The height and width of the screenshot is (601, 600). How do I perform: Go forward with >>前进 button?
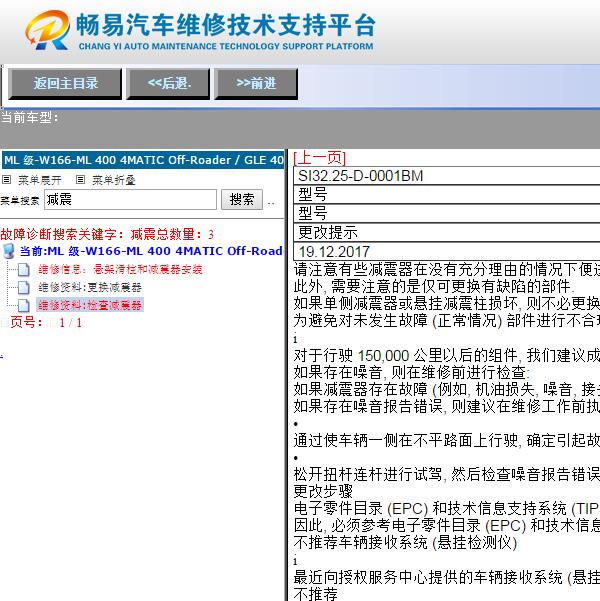click(x=256, y=84)
